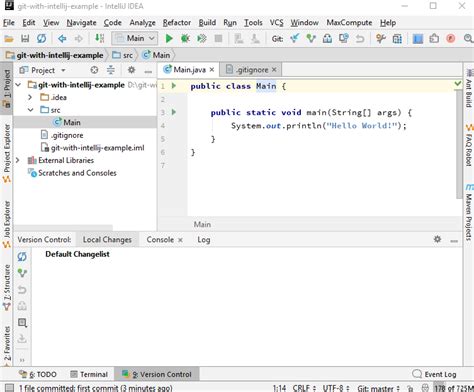The image size is (474, 392).
Task: Click Revert icon in Version Control sidebar
Action: pos(22,290)
